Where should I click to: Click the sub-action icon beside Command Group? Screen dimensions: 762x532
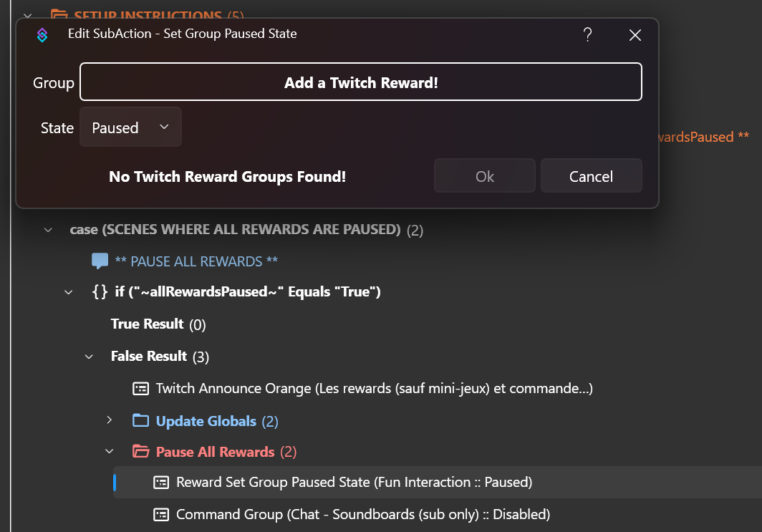[161, 514]
